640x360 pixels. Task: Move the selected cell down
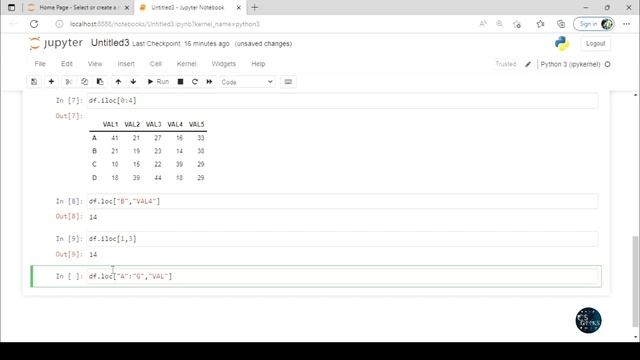click(133, 82)
